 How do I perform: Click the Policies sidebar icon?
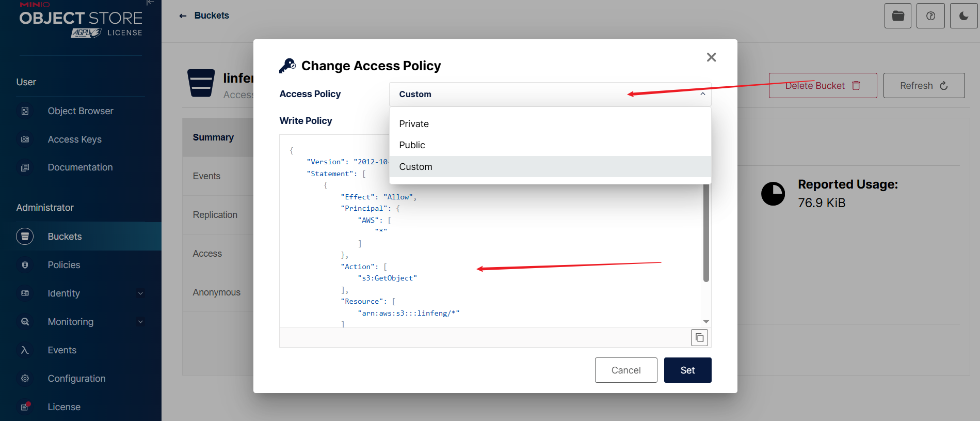point(25,265)
